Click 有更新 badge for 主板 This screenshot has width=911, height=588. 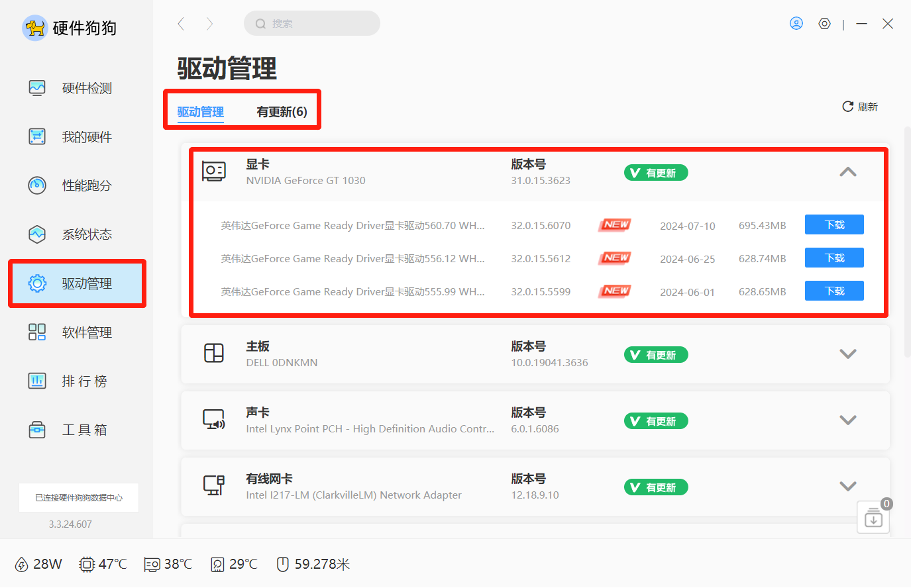(656, 355)
